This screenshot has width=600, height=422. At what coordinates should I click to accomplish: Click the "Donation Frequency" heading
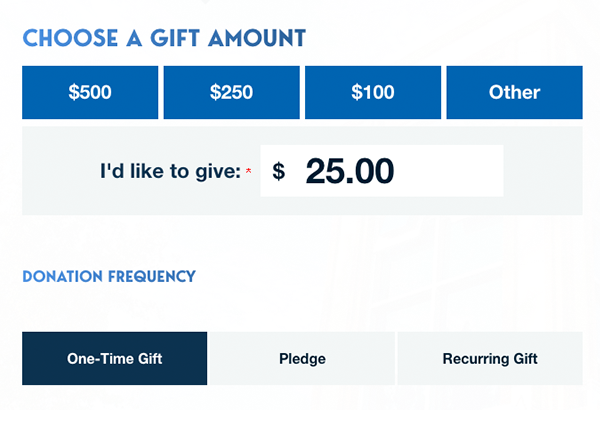[x=109, y=276]
